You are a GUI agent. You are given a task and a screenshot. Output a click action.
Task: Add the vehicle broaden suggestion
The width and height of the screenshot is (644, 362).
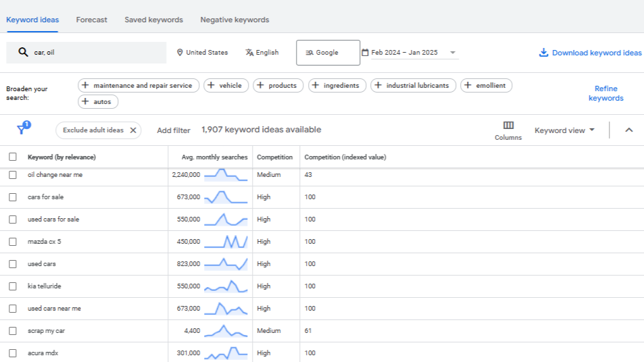pyautogui.click(x=226, y=85)
